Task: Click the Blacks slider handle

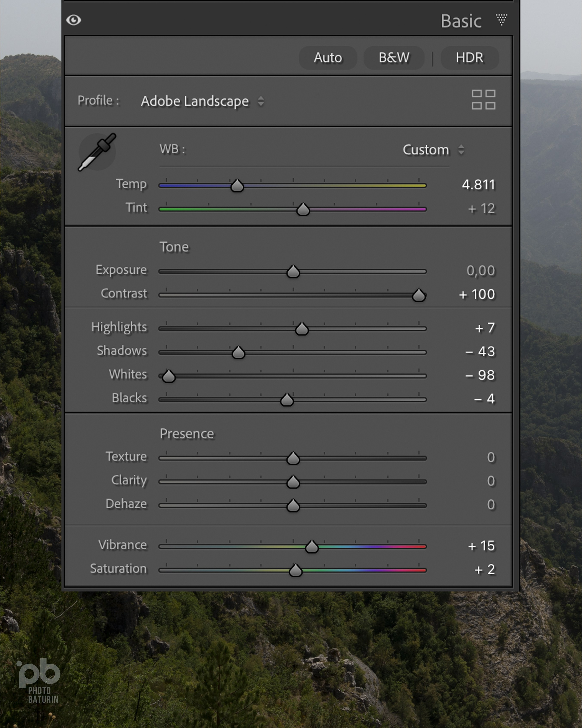Action: tap(287, 400)
